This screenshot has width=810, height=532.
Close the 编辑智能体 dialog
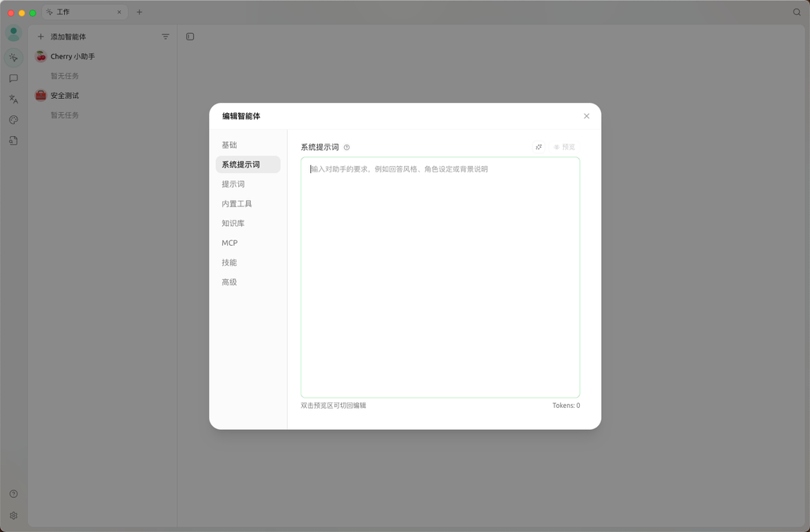[586, 116]
